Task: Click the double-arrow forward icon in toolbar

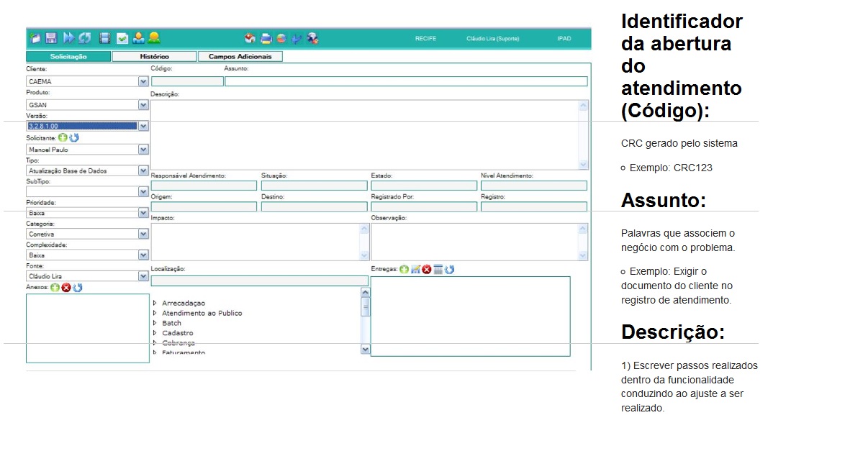Action: (x=69, y=38)
